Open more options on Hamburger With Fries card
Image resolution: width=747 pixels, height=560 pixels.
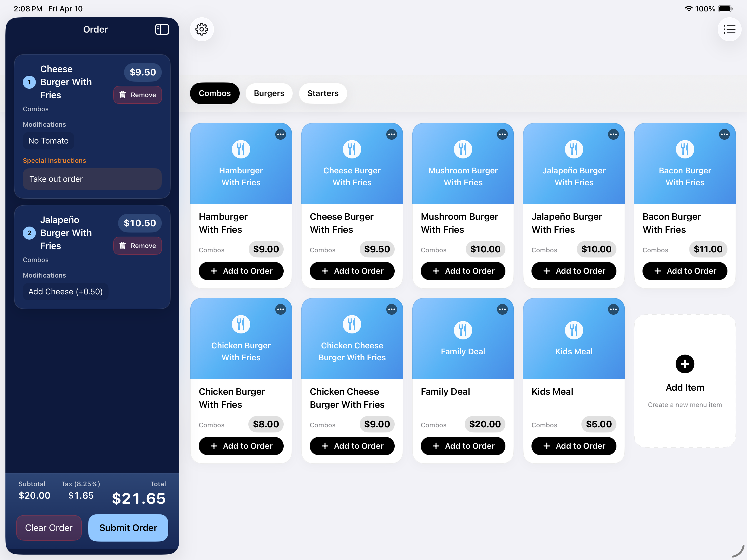click(x=280, y=134)
